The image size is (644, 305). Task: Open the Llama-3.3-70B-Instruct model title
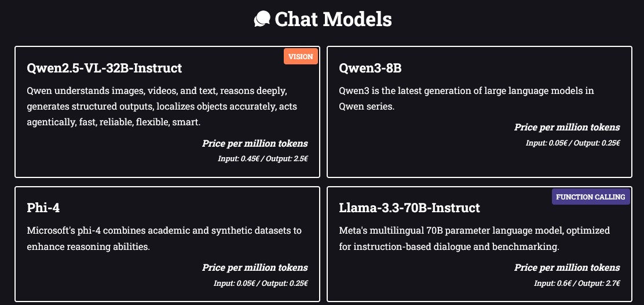(409, 208)
